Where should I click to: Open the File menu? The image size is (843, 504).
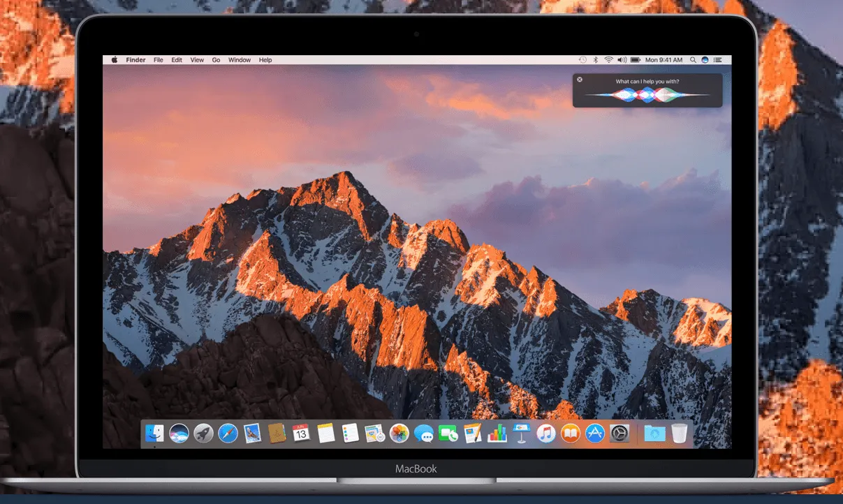(x=159, y=60)
